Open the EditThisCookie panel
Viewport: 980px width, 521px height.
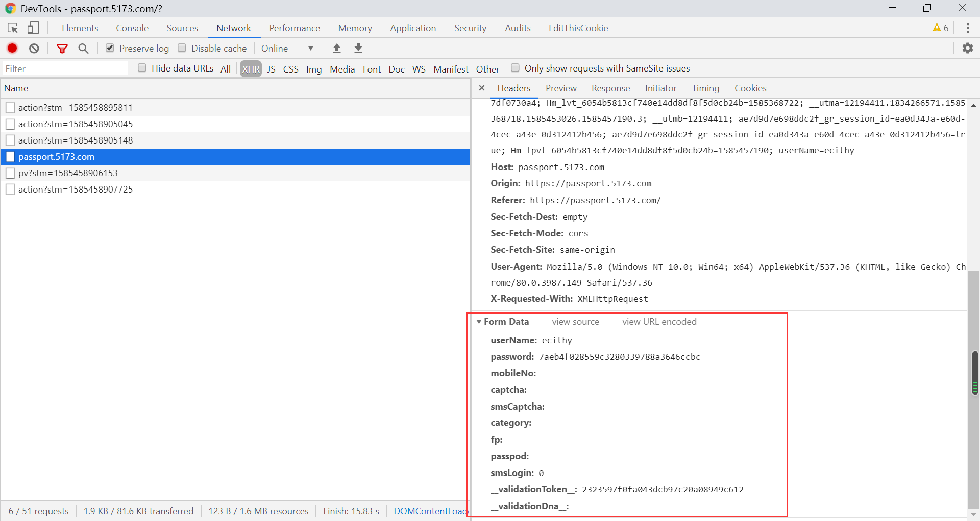(x=578, y=28)
